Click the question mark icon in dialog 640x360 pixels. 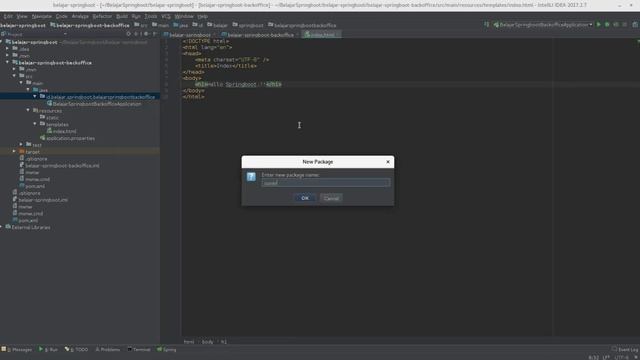pyautogui.click(x=251, y=176)
